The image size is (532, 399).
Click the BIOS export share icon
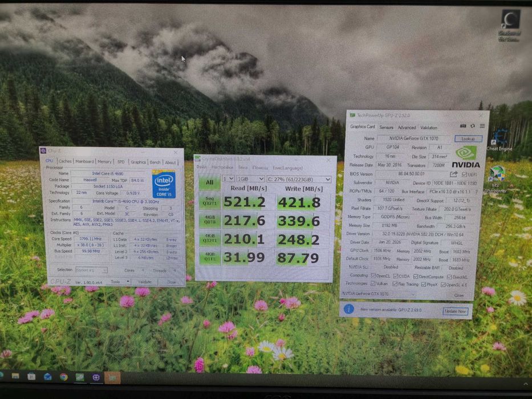453,174
